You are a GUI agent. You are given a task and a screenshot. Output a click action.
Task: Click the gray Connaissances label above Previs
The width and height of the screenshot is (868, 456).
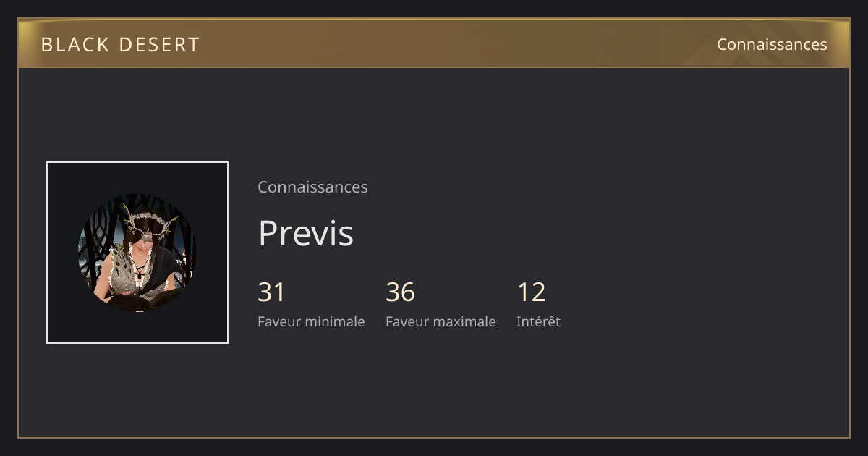[312, 187]
